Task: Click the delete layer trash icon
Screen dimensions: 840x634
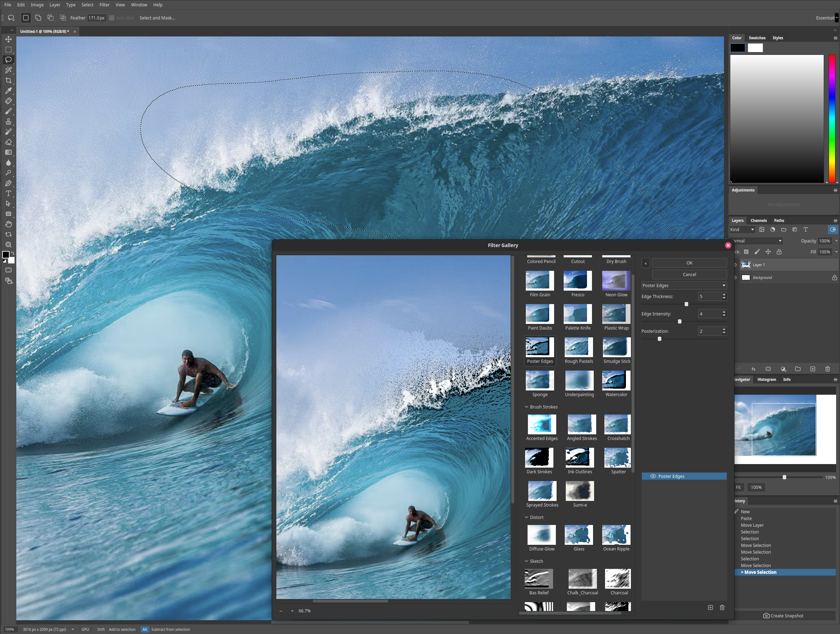Action: click(828, 369)
